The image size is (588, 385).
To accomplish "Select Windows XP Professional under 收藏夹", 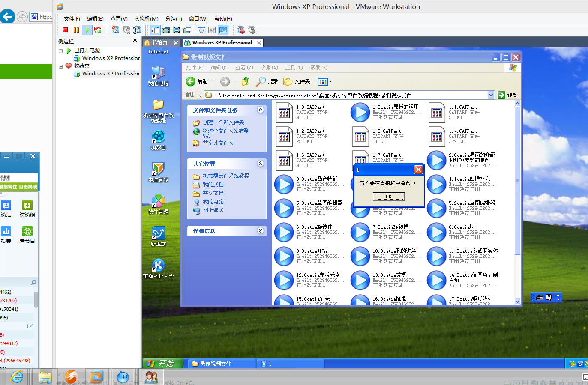I will coord(107,74).
